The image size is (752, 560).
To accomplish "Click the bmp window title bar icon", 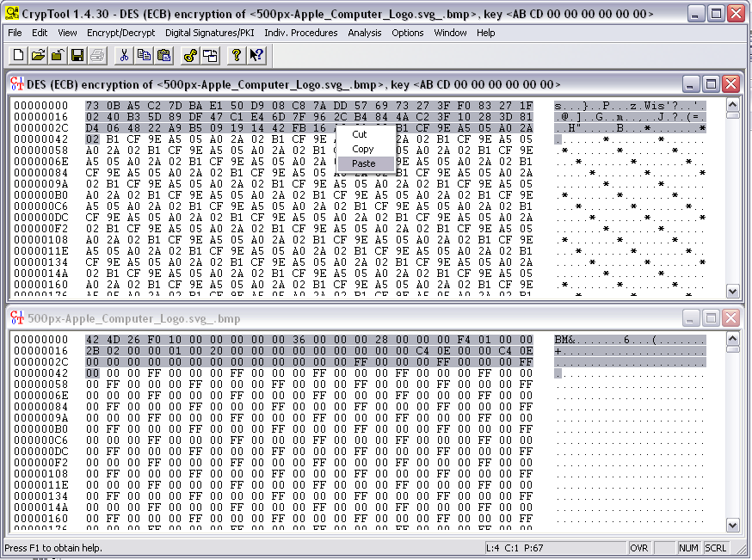I will tap(17, 318).
